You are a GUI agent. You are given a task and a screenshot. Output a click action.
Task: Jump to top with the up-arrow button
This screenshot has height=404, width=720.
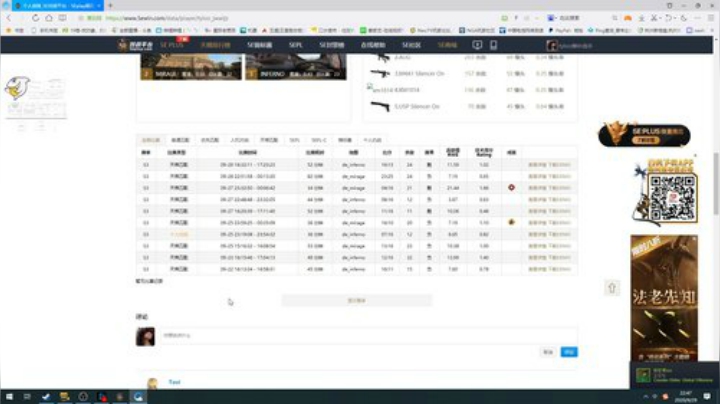(x=612, y=288)
